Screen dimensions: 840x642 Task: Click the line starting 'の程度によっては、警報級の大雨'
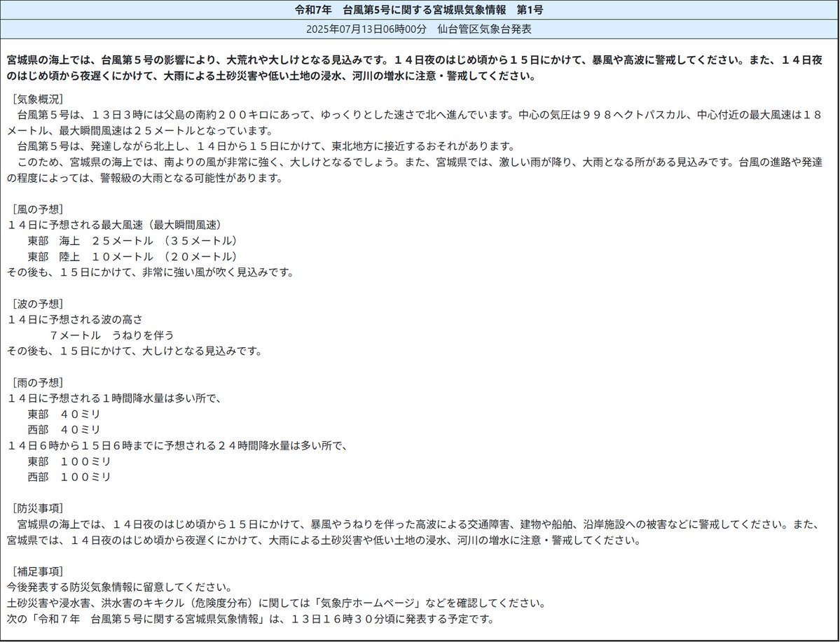point(146,178)
